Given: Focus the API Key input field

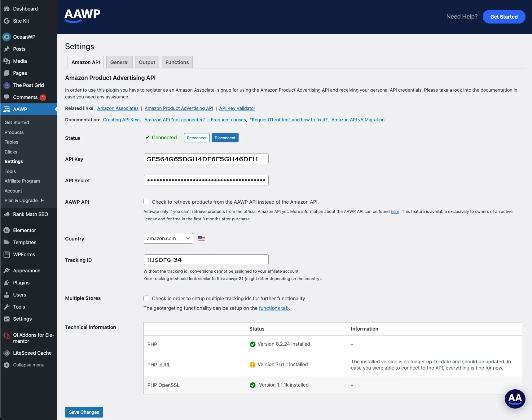Looking at the screenshot, I should point(206,159).
